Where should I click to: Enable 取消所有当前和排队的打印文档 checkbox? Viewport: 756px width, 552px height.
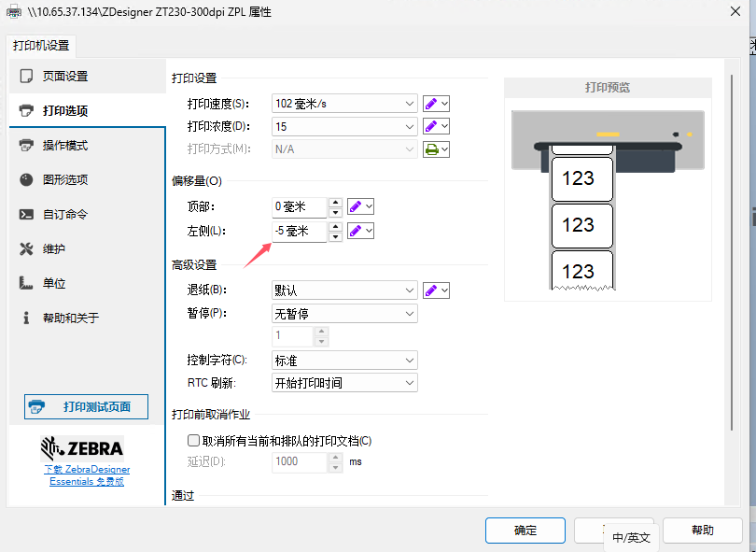point(193,441)
